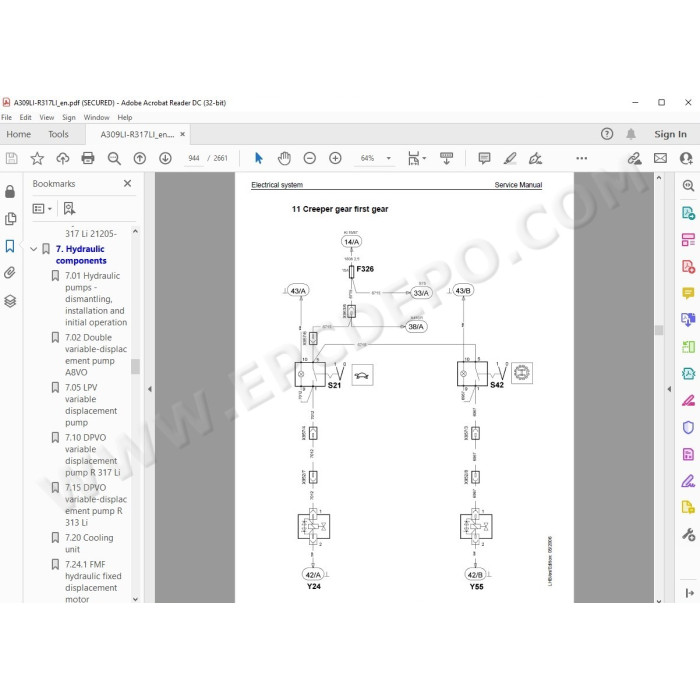The width and height of the screenshot is (700, 700).
Task: Activate the Hand pan tool
Action: coord(284,158)
